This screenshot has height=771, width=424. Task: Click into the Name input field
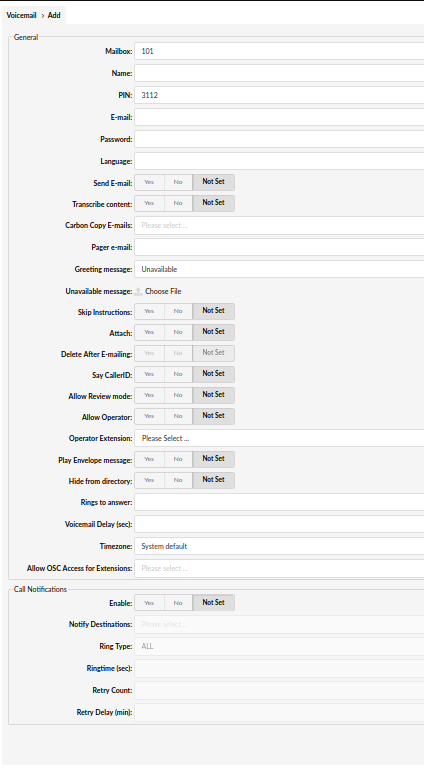click(279, 73)
